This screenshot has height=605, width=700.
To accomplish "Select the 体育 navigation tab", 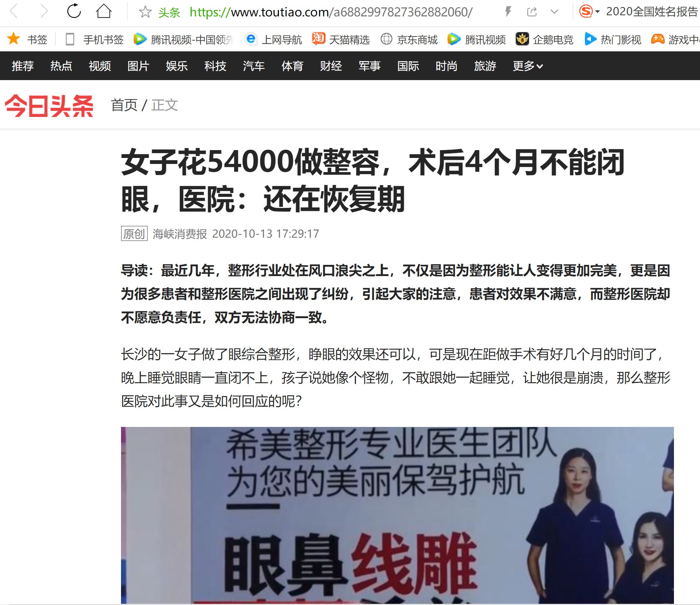I will [292, 66].
